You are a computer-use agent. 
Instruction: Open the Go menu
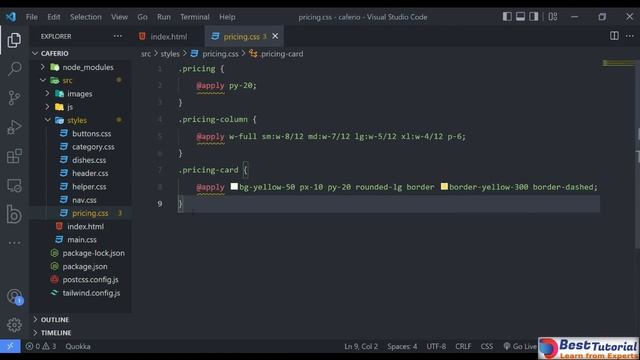[x=142, y=17]
